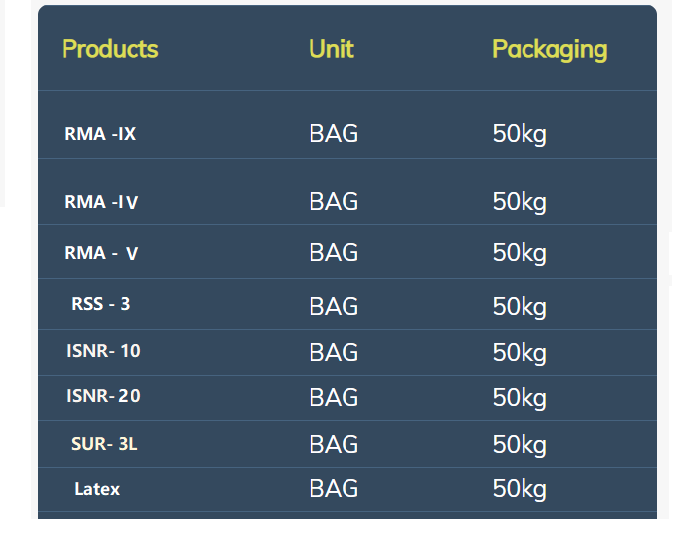Click 50kg packaging for SUR- 3L

(519, 446)
